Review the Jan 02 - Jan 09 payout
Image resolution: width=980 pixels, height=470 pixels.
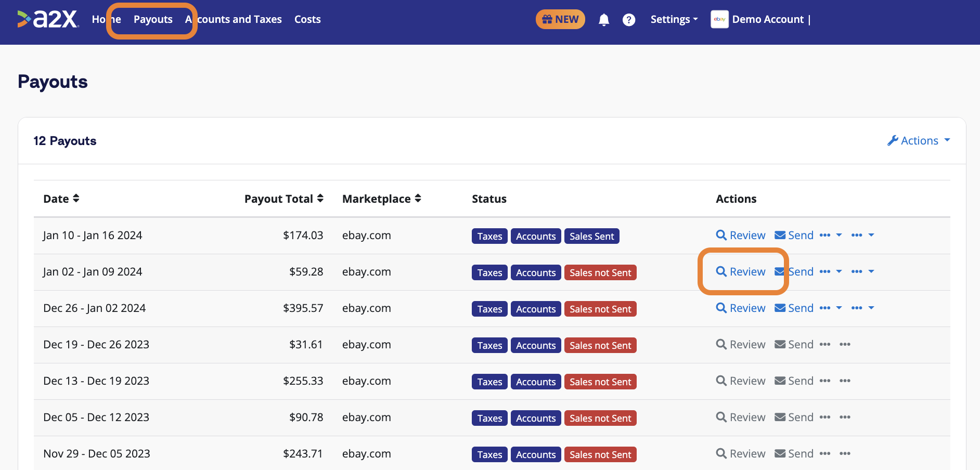741,271
